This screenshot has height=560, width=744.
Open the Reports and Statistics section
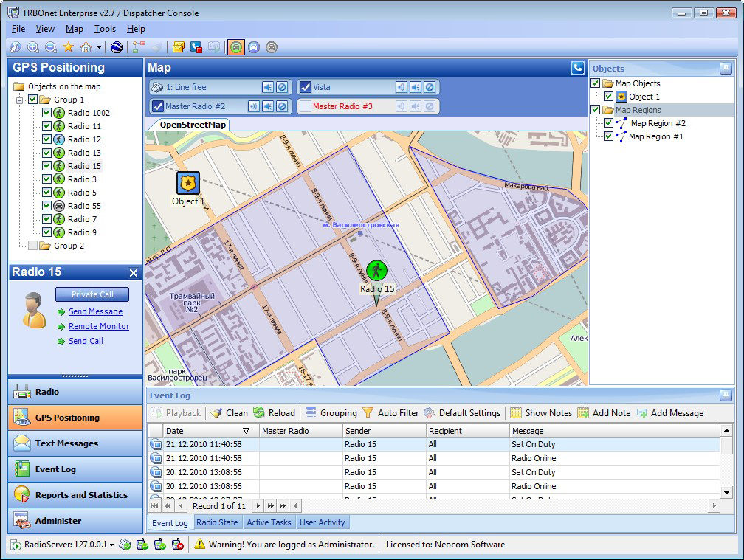pyautogui.click(x=75, y=495)
